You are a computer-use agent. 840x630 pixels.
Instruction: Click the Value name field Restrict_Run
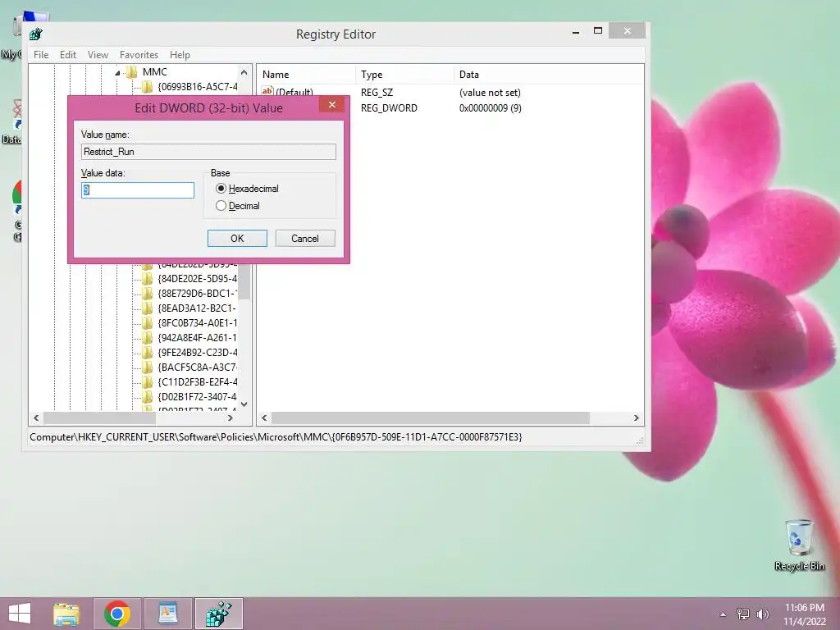tap(208, 152)
